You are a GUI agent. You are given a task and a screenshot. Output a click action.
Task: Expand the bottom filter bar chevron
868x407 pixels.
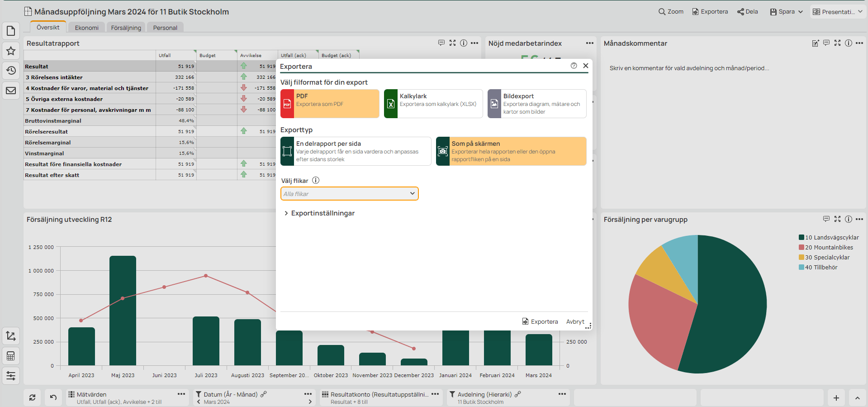click(858, 398)
